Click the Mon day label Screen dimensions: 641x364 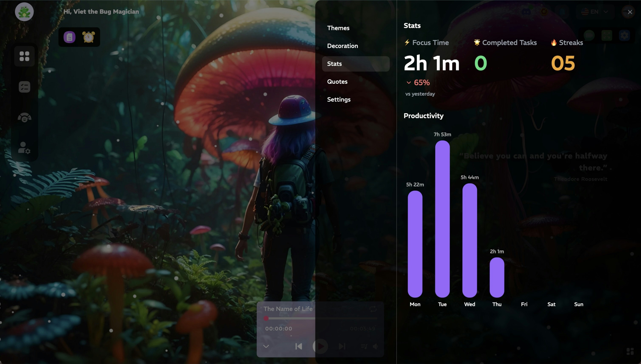point(415,304)
